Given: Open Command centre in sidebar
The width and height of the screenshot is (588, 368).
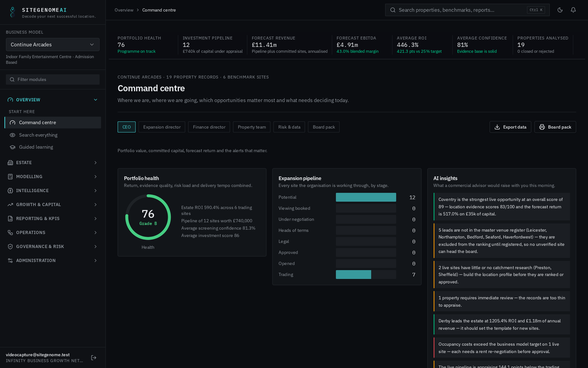Looking at the screenshot, I should coord(53,123).
